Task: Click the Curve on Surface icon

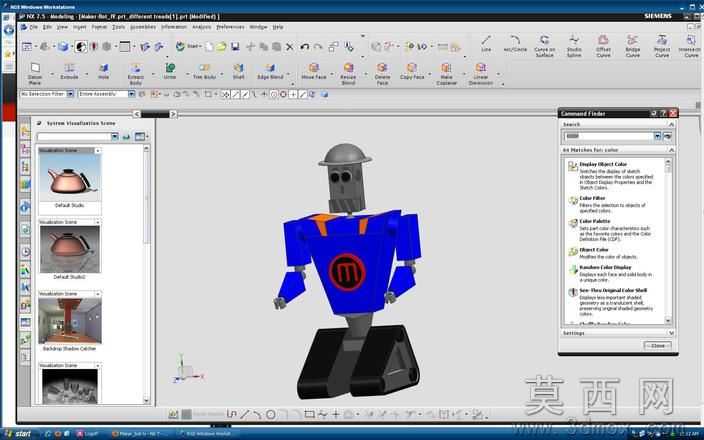Action: [x=544, y=40]
